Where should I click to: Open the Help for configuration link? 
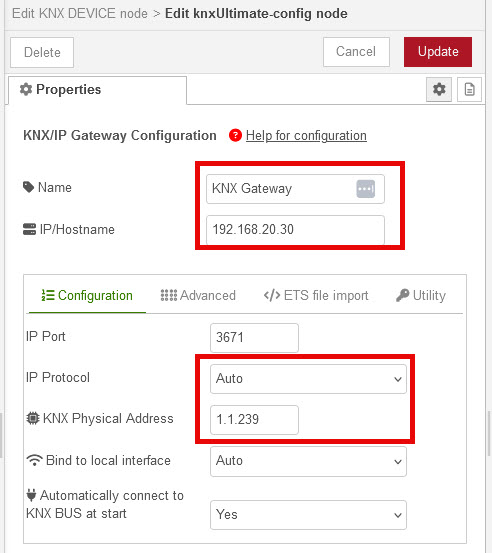pos(306,135)
